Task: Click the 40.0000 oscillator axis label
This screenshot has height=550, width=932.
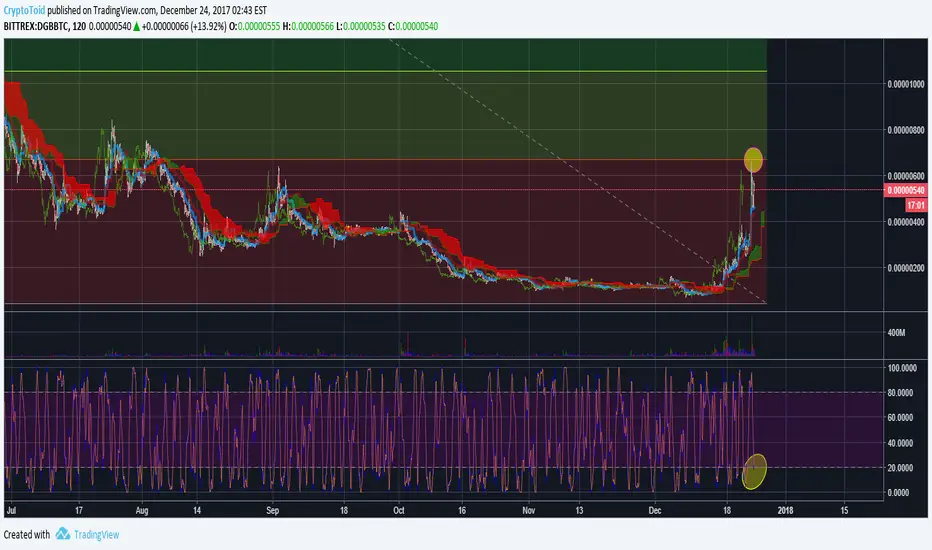Action: pos(902,443)
